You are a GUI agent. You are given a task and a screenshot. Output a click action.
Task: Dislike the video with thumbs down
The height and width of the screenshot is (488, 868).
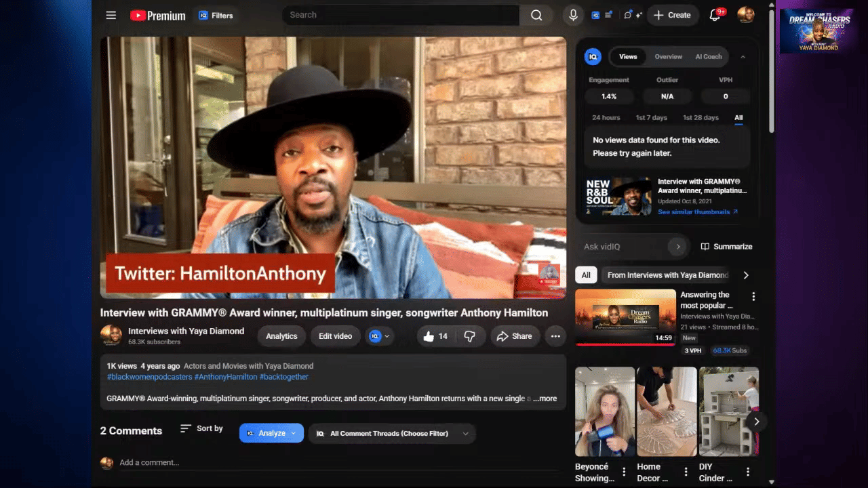click(x=470, y=336)
